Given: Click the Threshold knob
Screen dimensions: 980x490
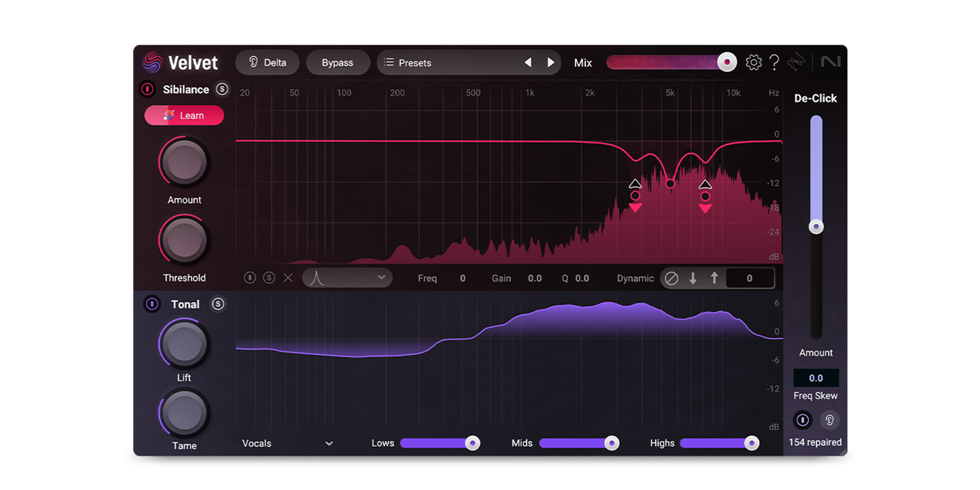Looking at the screenshot, I should [184, 241].
